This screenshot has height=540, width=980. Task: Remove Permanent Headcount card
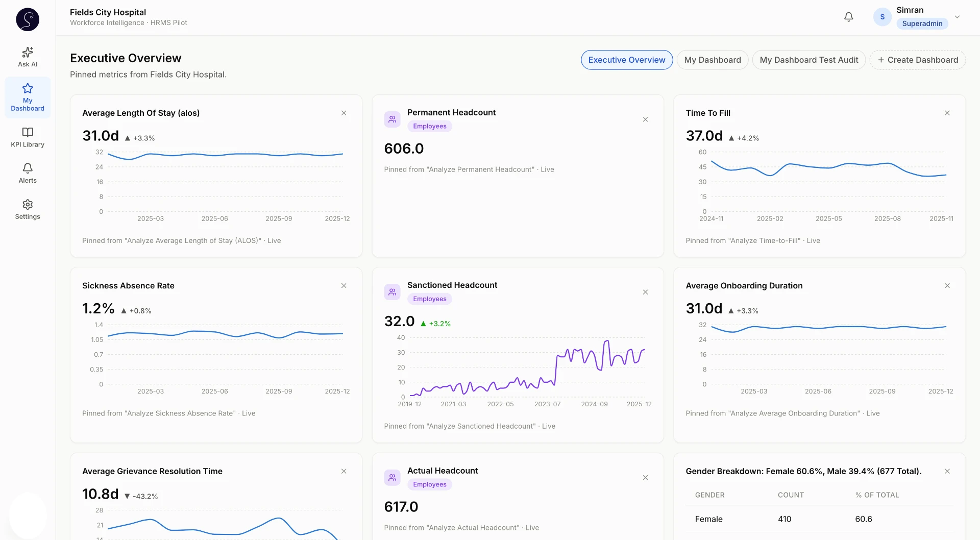645,119
